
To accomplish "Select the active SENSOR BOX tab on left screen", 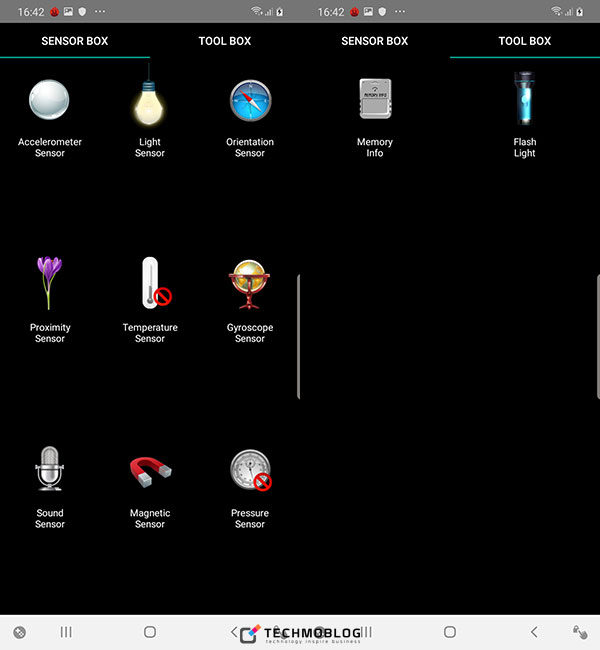I will [x=75, y=41].
